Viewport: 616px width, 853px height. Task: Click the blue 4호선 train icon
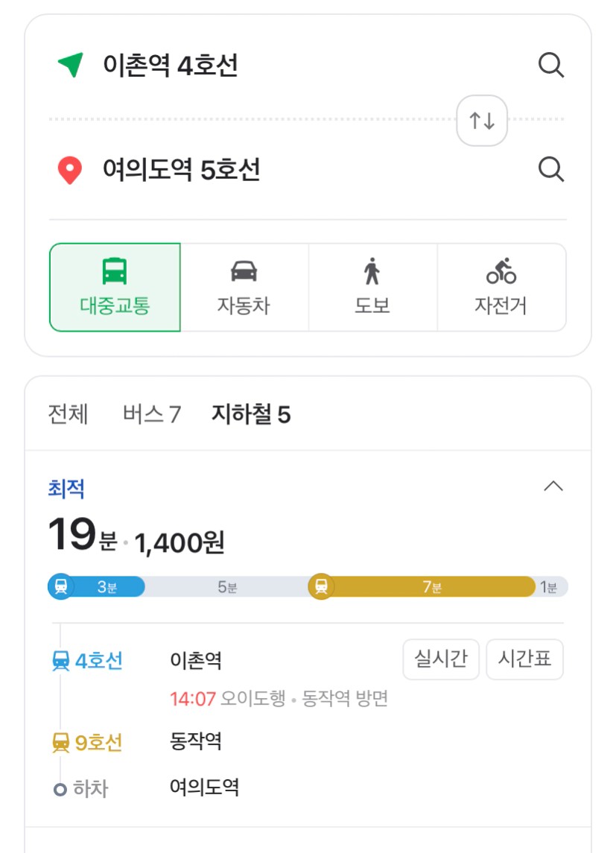(60, 662)
